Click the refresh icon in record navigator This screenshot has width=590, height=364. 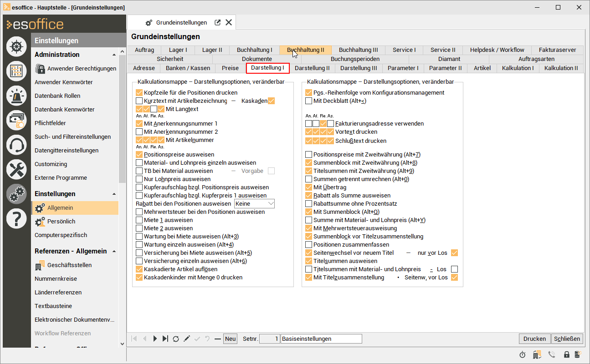click(176, 339)
